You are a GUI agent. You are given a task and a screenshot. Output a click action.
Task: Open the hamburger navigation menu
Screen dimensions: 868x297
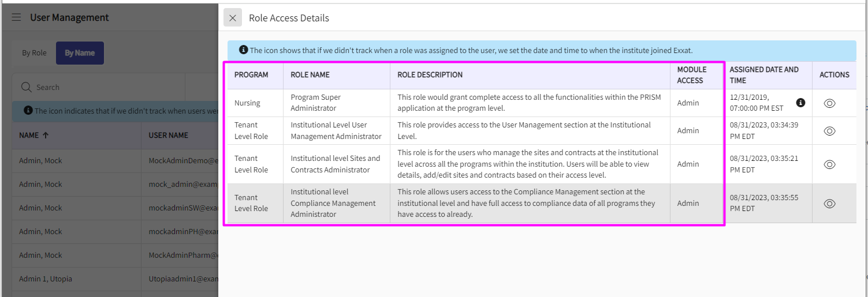(16, 18)
